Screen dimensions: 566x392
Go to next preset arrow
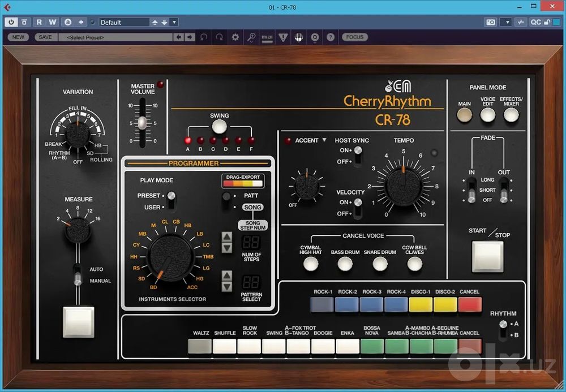pyautogui.click(x=190, y=37)
